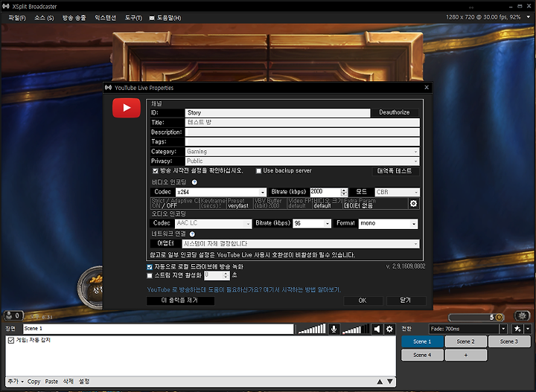
Task: Click the transition favorites star icon
Action: (517, 329)
